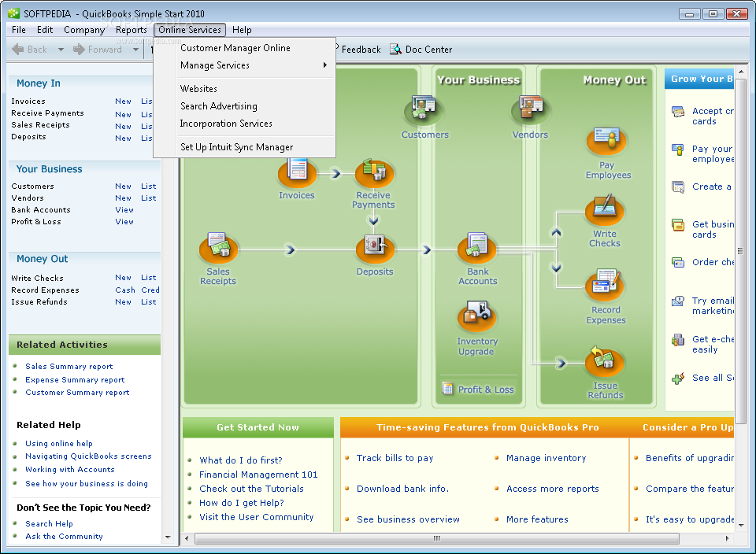Open What do I do first? link
Viewport: 756px width, 554px height.
point(241,460)
